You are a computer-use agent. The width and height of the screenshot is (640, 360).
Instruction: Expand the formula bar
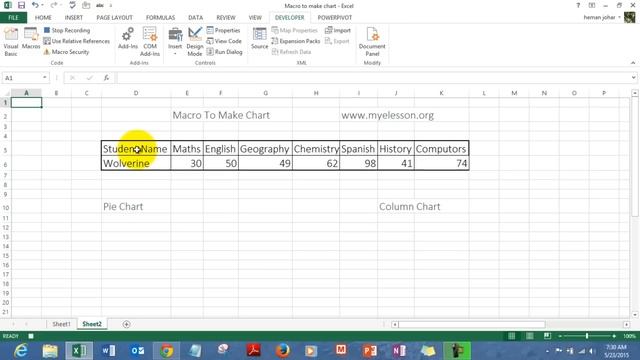coord(633,78)
